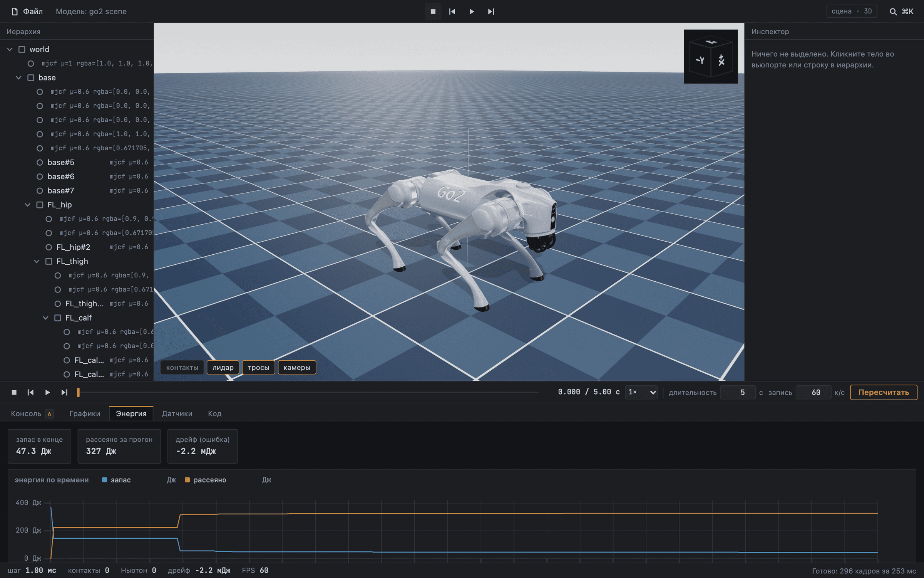924x578 pixels.
Task: Open search with the magnifier icon
Action: coord(893,12)
